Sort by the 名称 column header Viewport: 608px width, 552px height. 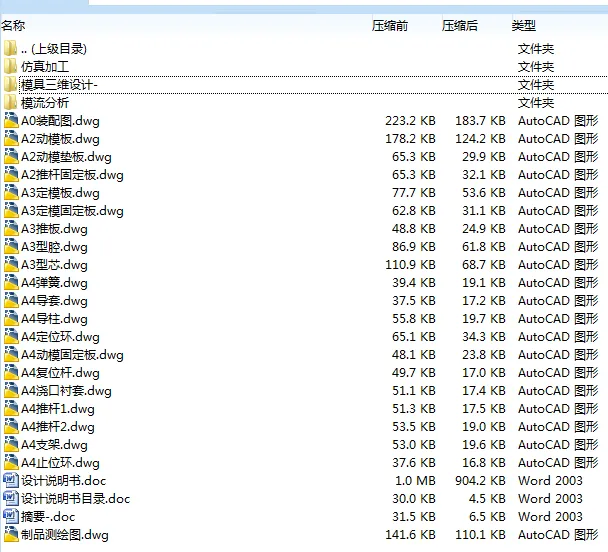coord(13,26)
